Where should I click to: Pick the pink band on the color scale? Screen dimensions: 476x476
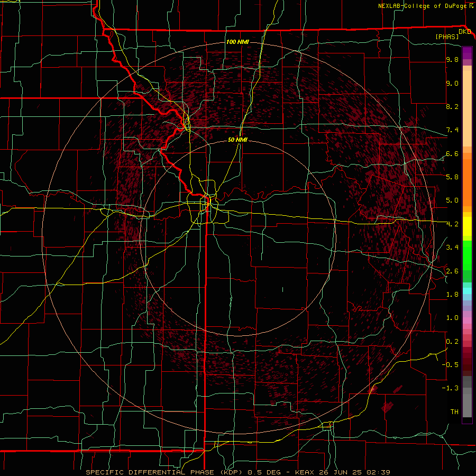point(467,321)
